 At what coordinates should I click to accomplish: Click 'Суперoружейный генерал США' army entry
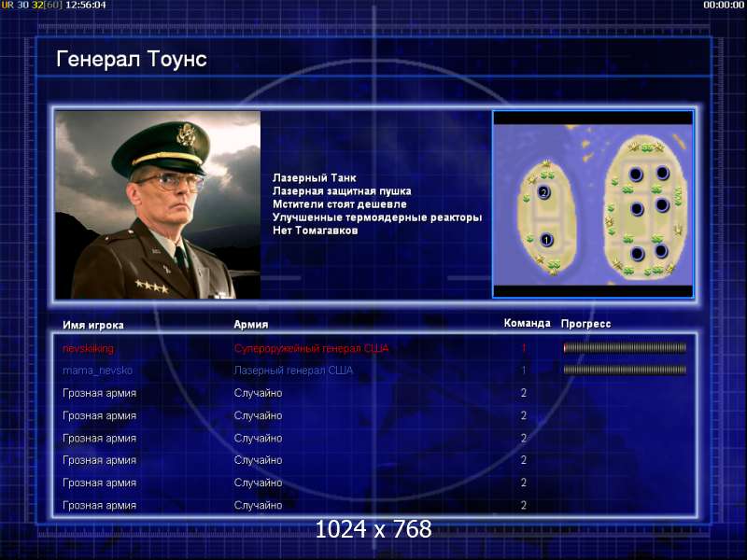pos(312,348)
